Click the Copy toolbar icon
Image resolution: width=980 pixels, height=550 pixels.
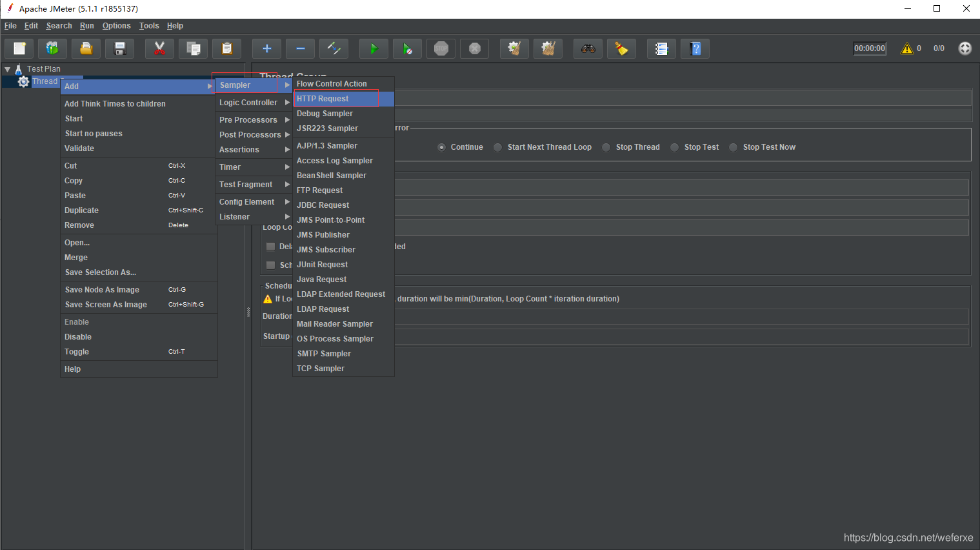[x=193, y=48]
